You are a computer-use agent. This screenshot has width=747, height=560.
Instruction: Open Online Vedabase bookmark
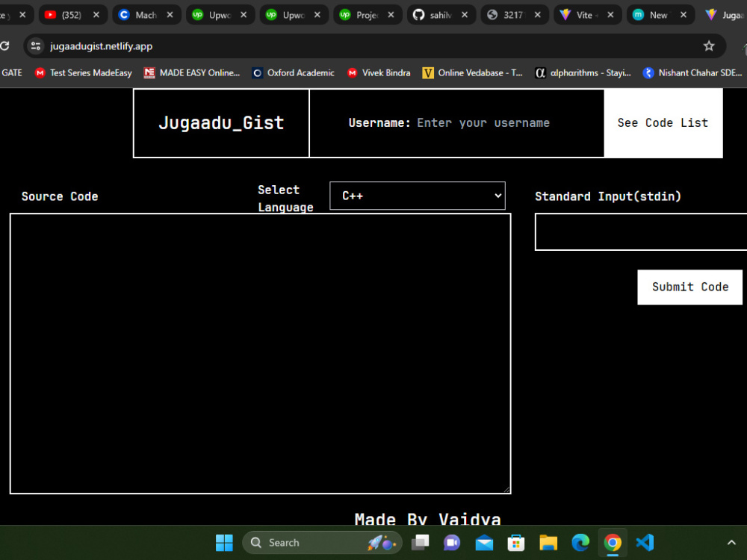click(x=473, y=73)
